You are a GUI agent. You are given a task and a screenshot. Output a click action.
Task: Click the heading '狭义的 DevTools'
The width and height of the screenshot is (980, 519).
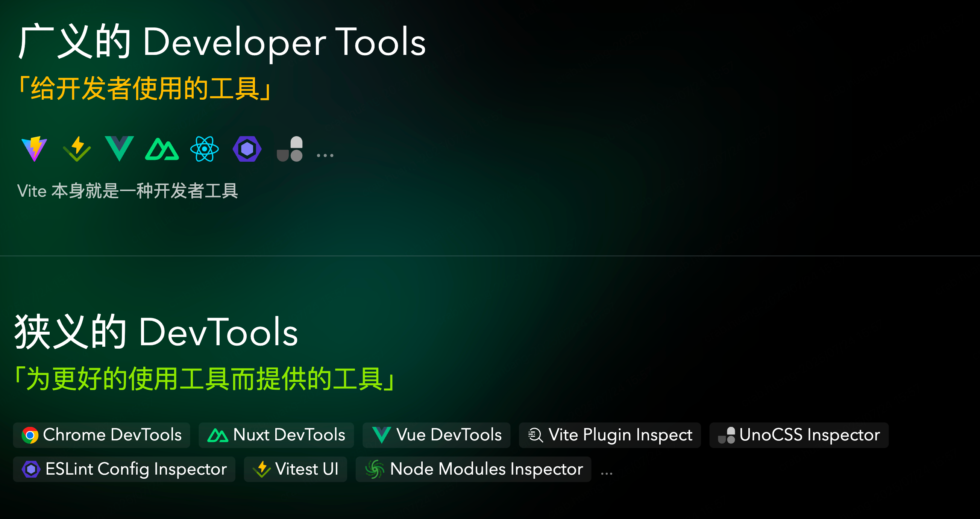click(x=156, y=332)
